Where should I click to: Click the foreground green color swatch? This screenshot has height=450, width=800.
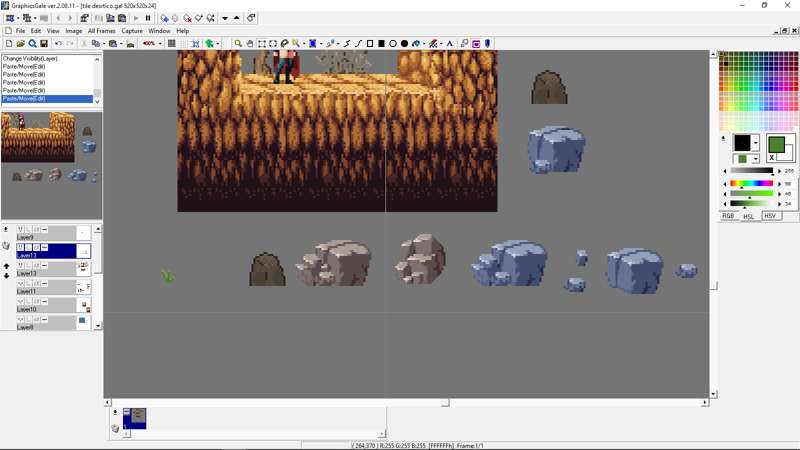click(776, 144)
